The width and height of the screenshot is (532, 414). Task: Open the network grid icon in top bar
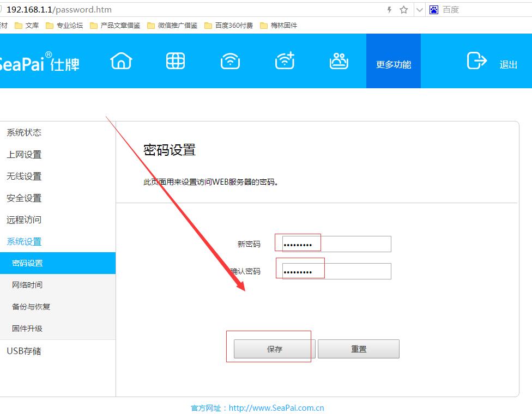pos(176,61)
